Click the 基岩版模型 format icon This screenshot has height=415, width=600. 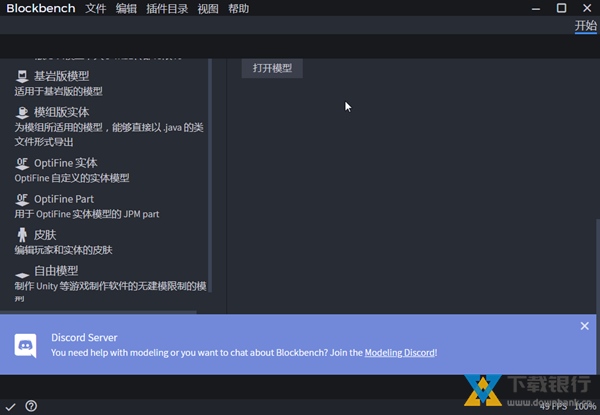point(22,76)
